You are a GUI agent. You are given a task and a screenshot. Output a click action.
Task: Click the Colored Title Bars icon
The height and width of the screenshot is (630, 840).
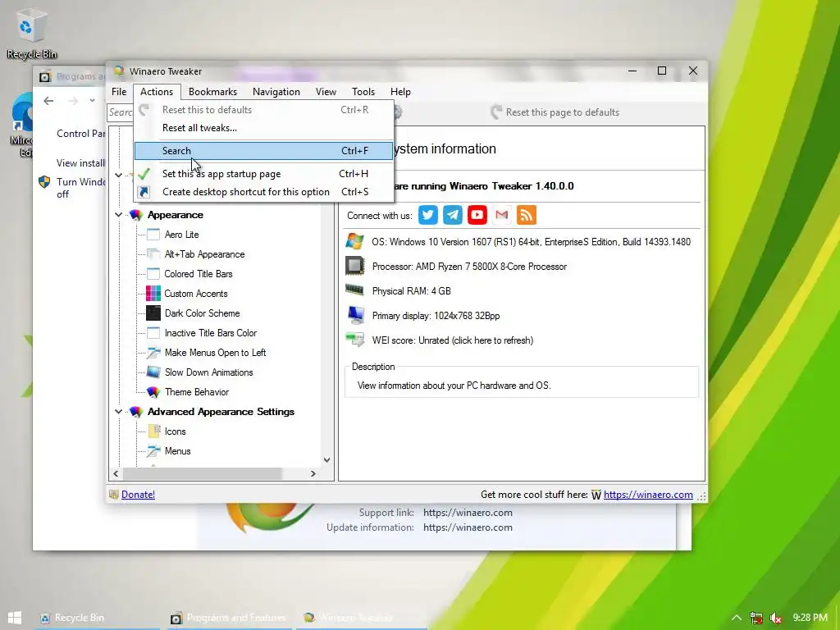tap(153, 274)
